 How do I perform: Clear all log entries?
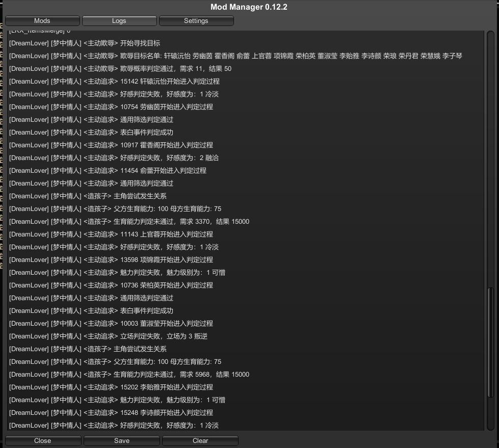coord(200,440)
